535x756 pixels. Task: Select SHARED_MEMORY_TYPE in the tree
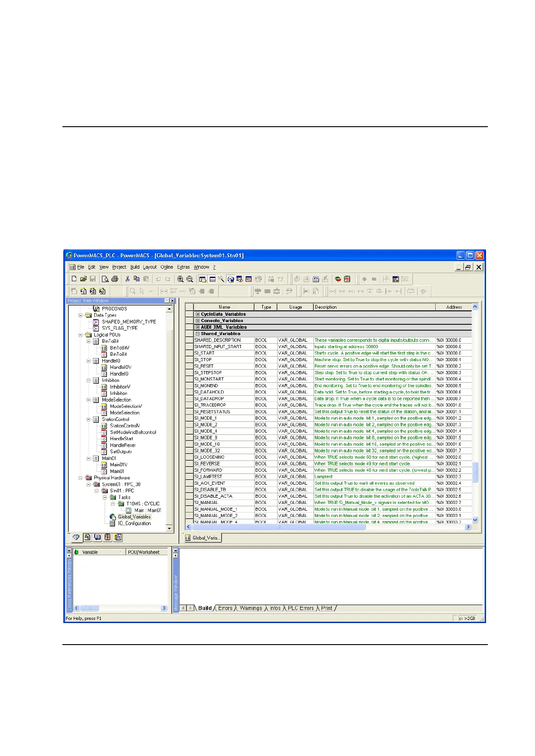129,322
